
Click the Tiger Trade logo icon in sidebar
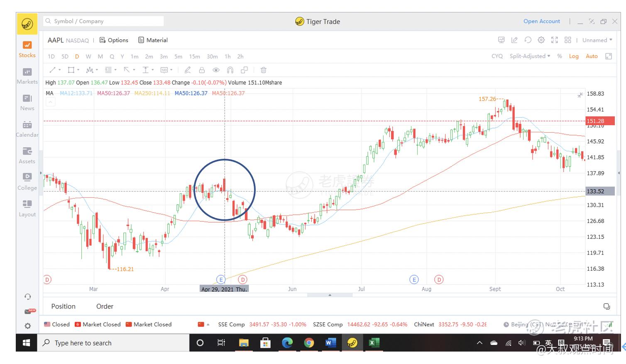coord(27,24)
